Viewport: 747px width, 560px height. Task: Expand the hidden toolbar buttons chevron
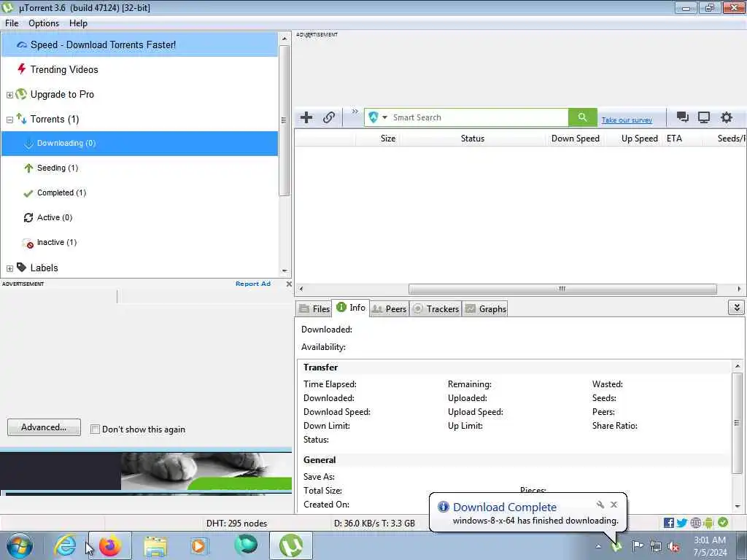(x=355, y=112)
